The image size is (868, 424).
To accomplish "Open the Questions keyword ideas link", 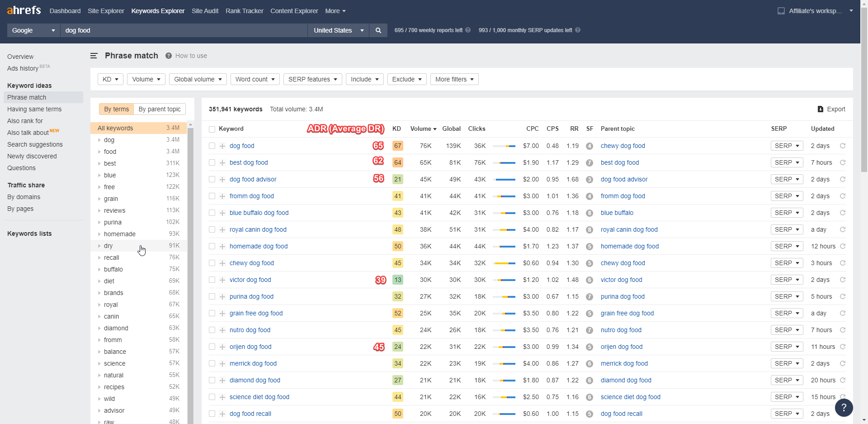I will pyautogui.click(x=21, y=168).
